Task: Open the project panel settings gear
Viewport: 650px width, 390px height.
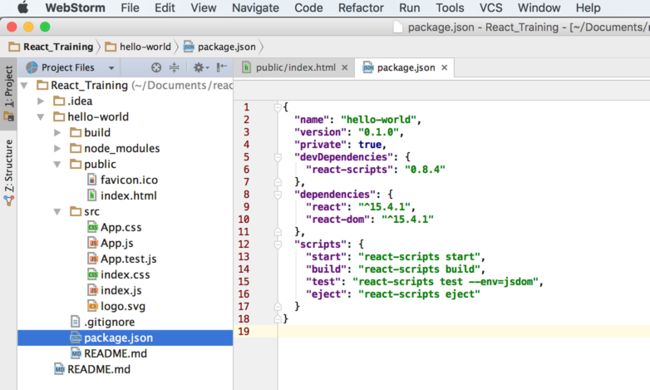Action: pos(201,67)
